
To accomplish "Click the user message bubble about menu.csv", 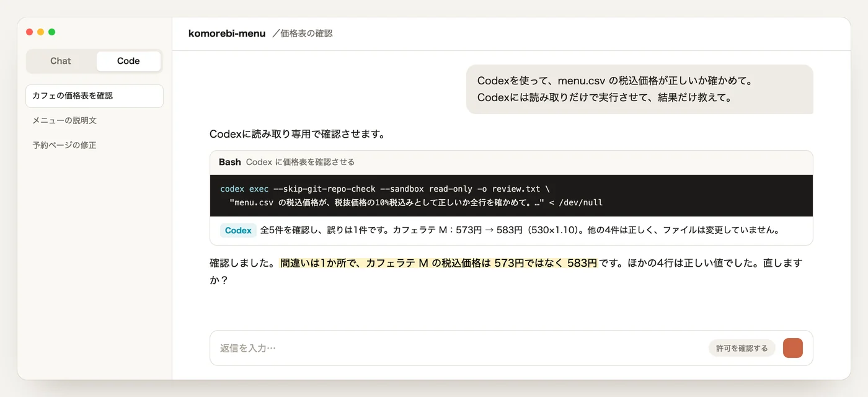I will 639,89.
